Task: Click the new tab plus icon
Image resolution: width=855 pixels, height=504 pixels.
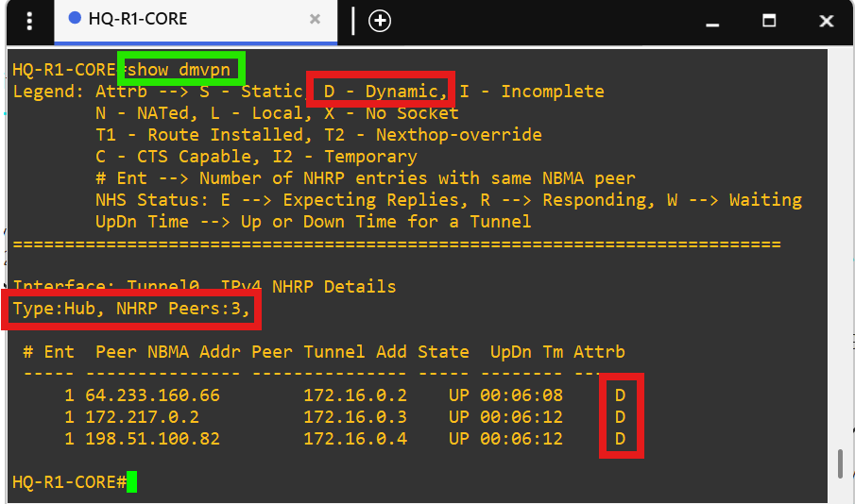Action: [380, 21]
